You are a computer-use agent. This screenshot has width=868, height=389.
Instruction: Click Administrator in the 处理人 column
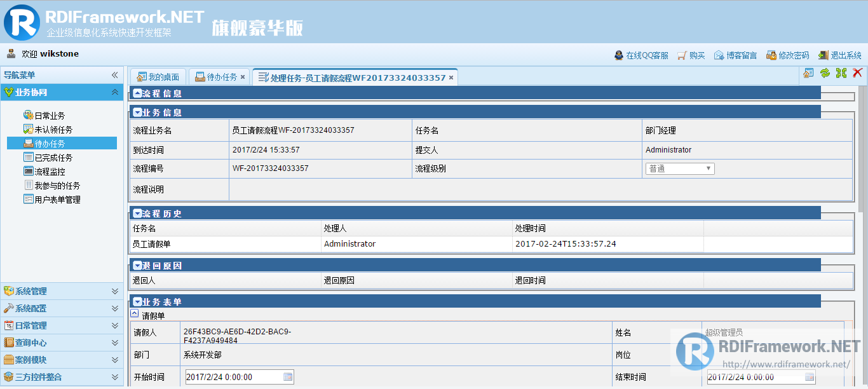point(349,244)
